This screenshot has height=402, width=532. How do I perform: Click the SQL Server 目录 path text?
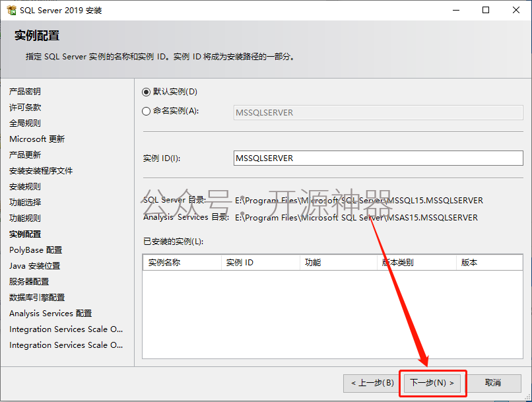pyautogui.click(x=359, y=201)
